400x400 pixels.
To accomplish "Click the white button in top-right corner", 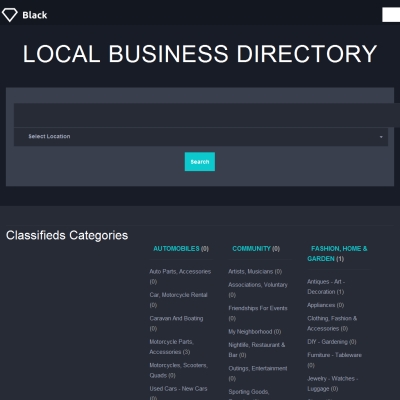I will 391,15.
